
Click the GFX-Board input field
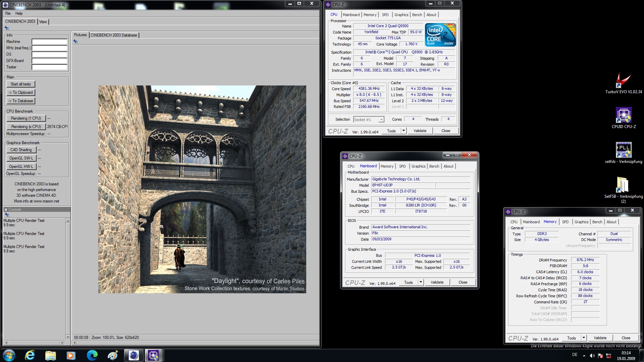[50, 61]
